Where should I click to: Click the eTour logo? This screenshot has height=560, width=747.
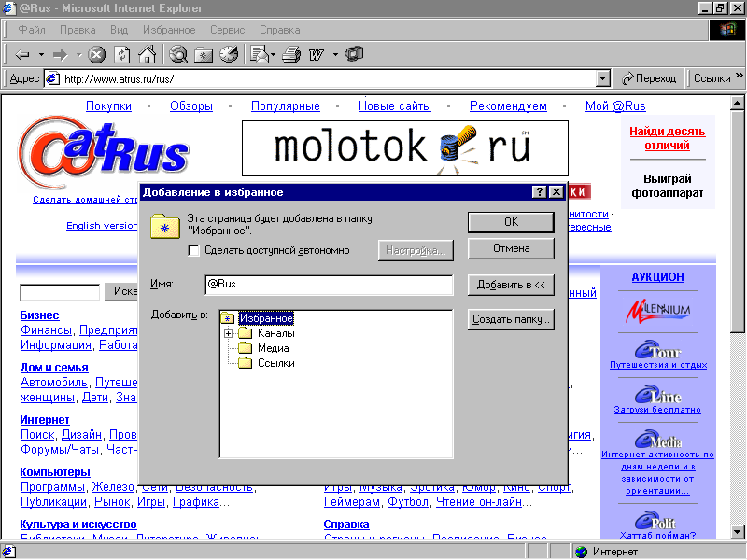click(x=657, y=349)
